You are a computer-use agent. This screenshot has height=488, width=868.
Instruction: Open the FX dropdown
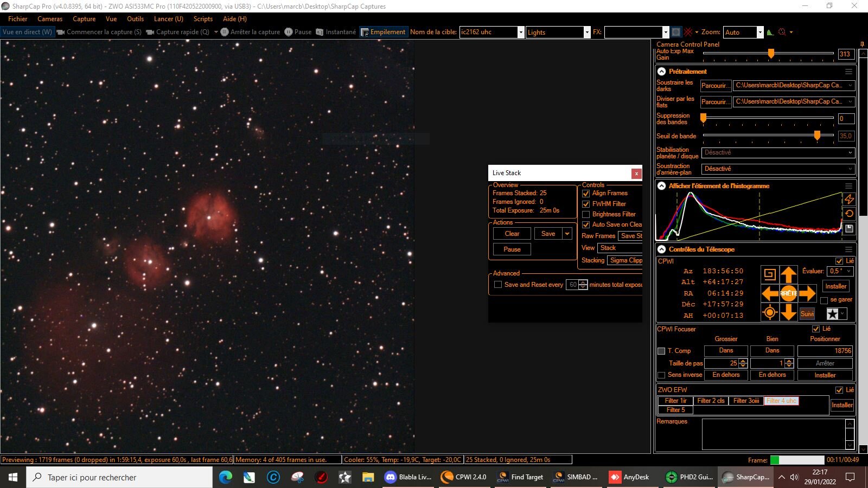666,32
